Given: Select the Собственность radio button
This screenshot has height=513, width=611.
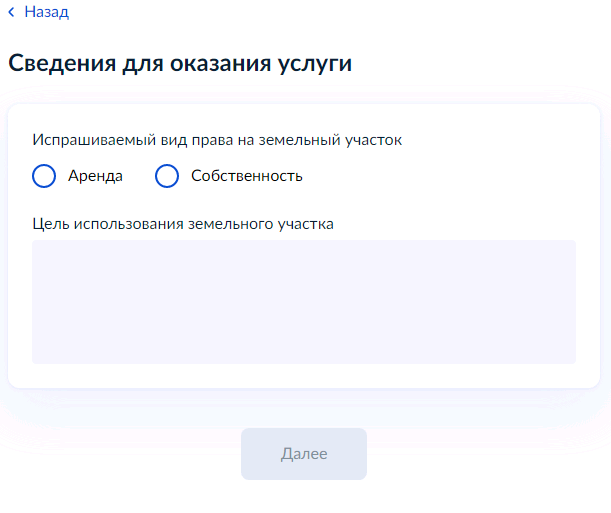Looking at the screenshot, I should point(167,176).
